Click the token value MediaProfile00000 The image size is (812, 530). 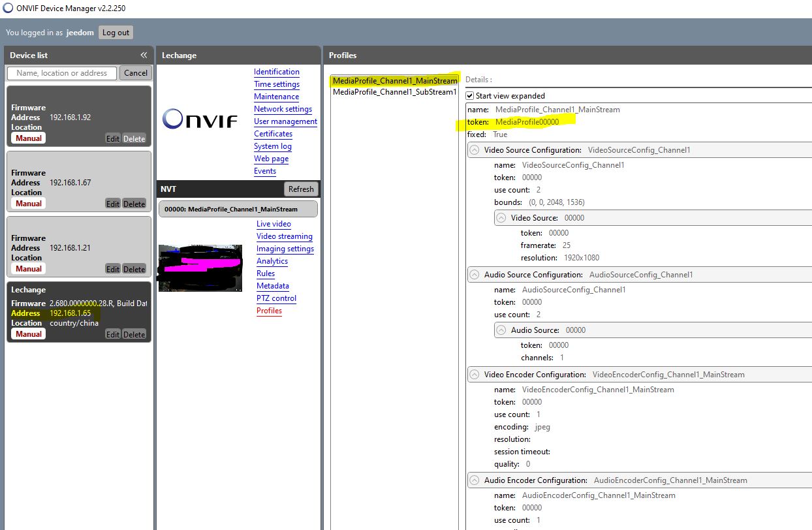click(527, 122)
